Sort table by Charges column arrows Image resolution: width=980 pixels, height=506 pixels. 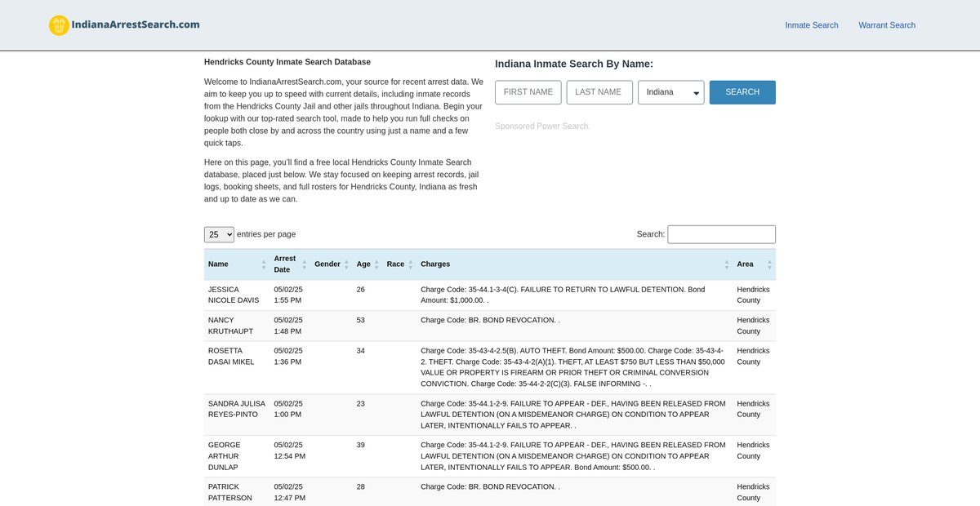coord(726,264)
